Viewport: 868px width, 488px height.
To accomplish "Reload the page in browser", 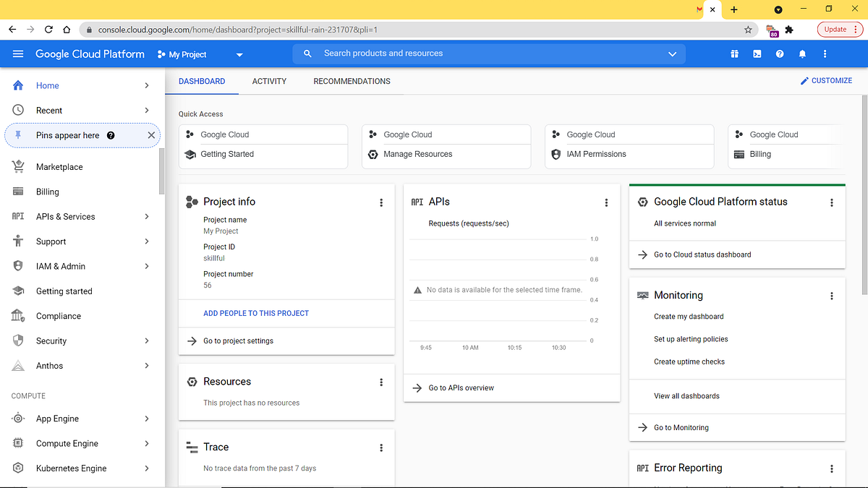I will click(x=48, y=30).
